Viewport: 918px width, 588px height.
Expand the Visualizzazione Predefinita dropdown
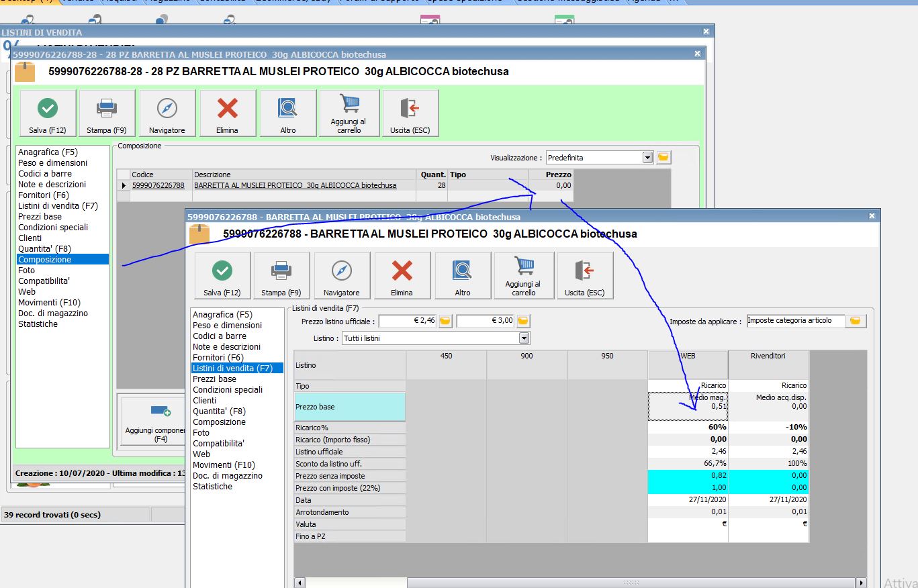pyautogui.click(x=647, y=158)
